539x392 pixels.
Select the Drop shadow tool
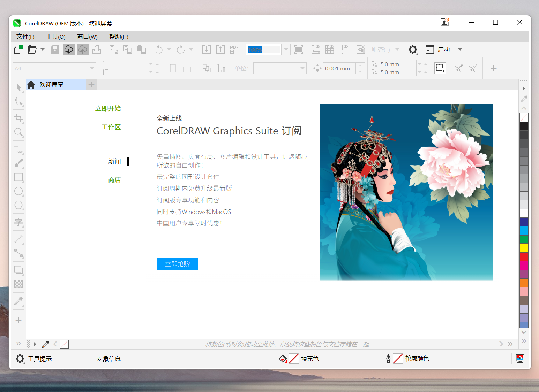pyautogui.click(x=19, y=270)
